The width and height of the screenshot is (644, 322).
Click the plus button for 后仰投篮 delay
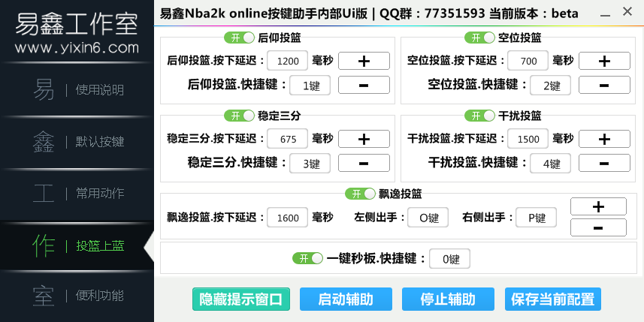[x=364, y=61]
